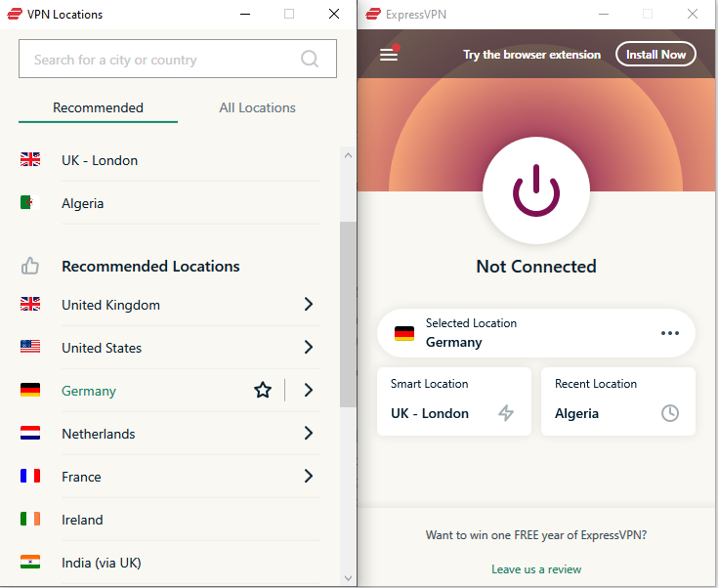The width and height of the screenshot is (718, 588).
Task: Expand United States city list
Action: [309, 347]
